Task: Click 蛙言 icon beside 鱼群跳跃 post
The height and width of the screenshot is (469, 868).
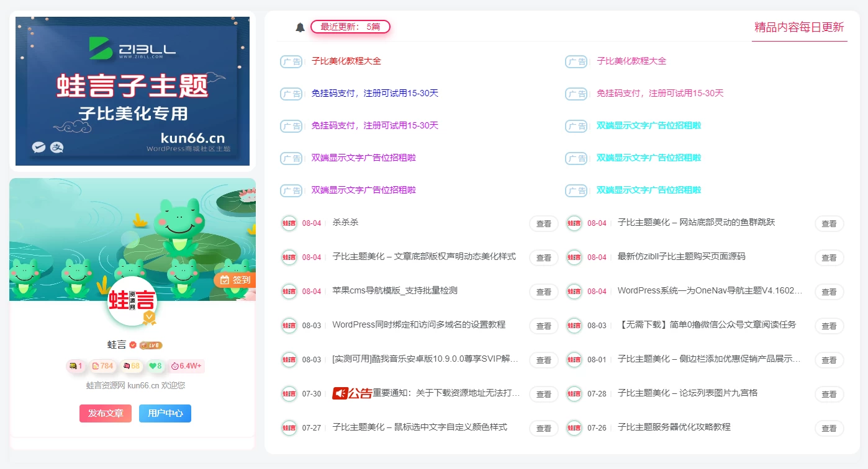Action: (x=574, y=223)
